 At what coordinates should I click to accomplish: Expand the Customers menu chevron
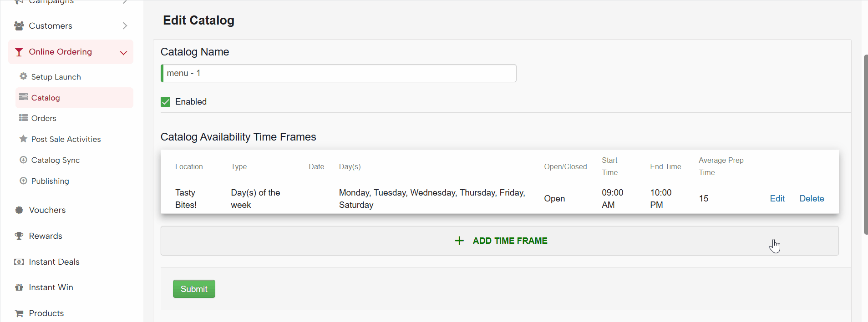click(x=125, y=26)
